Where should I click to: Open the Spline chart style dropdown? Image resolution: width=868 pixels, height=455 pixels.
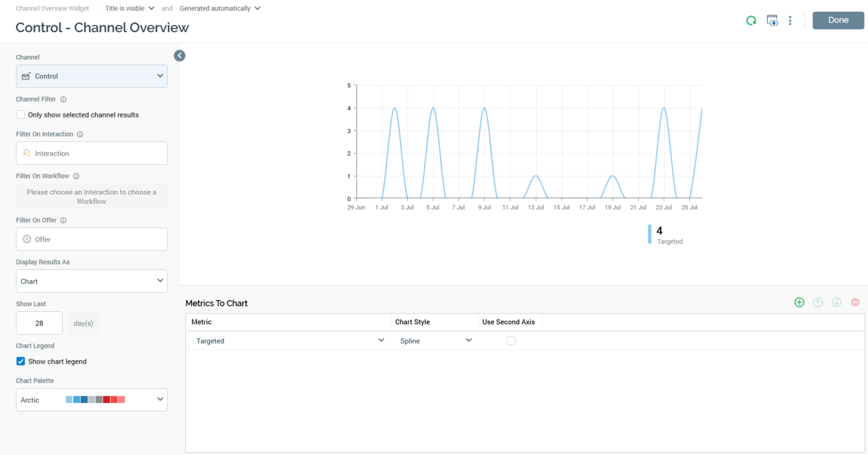coord(435,341)
